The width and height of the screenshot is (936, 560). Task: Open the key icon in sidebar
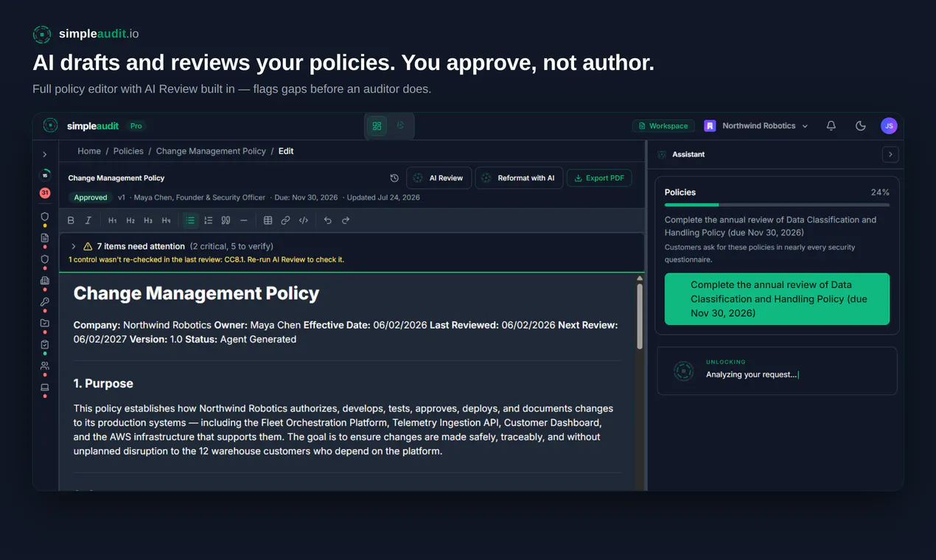point(45,302)
